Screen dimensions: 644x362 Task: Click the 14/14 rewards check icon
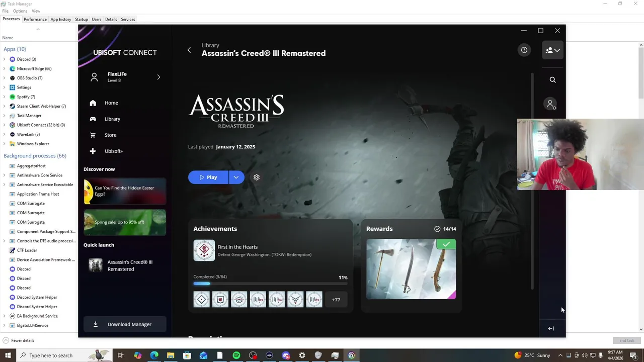437,229
